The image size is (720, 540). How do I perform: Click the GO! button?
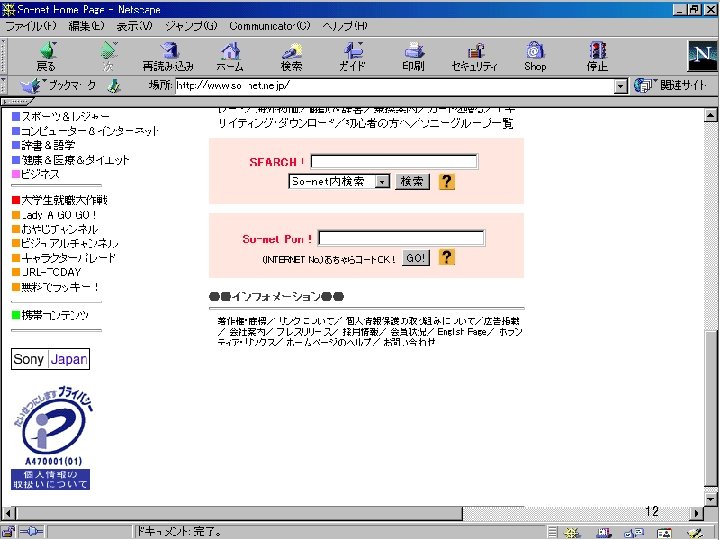click(416, 258)
